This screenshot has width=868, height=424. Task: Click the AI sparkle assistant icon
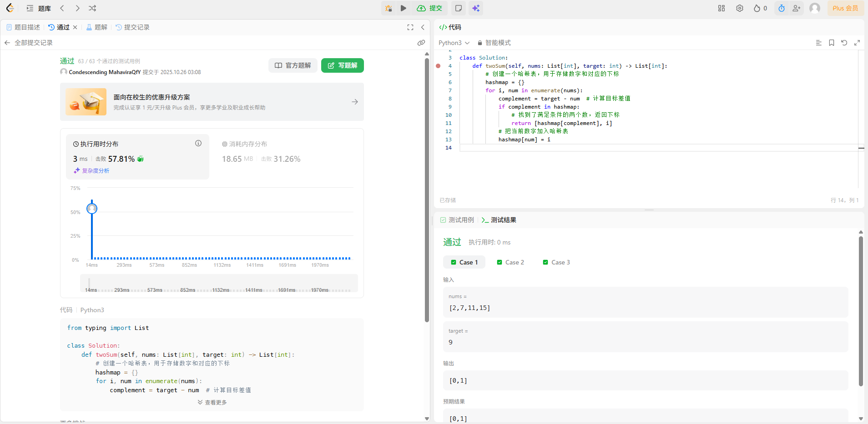click(x=476, y=8)
